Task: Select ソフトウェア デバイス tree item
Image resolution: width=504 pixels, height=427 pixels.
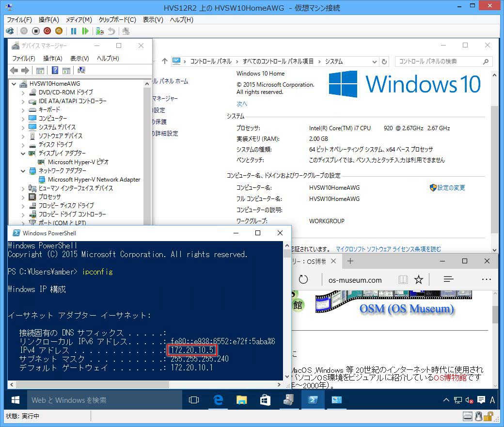Action: point(61,136)
